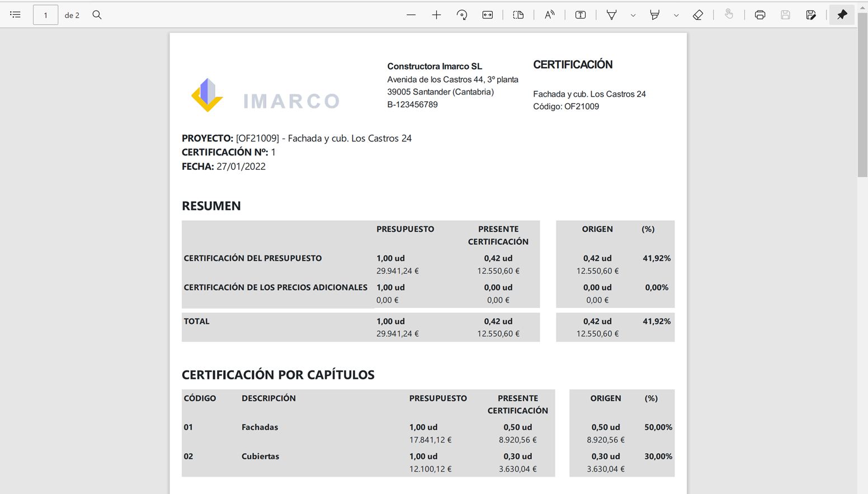Click the 'Fachadas' chapter description
The image size is (868, 494).
point(260,427)
